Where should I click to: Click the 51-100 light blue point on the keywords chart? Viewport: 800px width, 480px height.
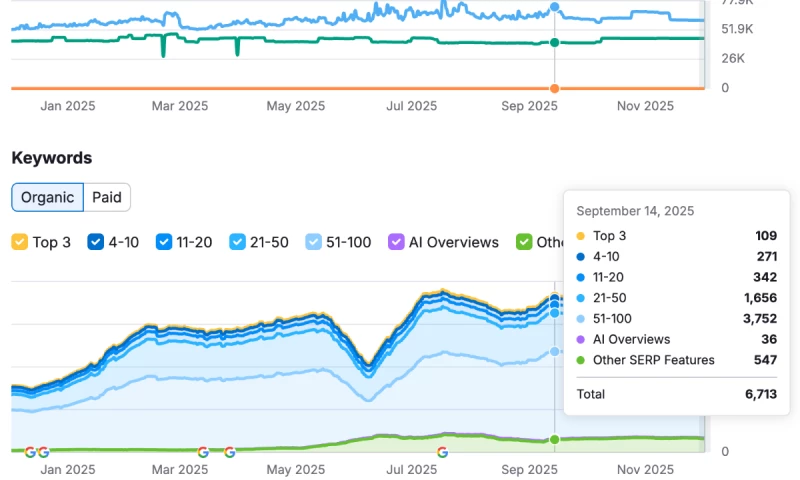(555, 351)
